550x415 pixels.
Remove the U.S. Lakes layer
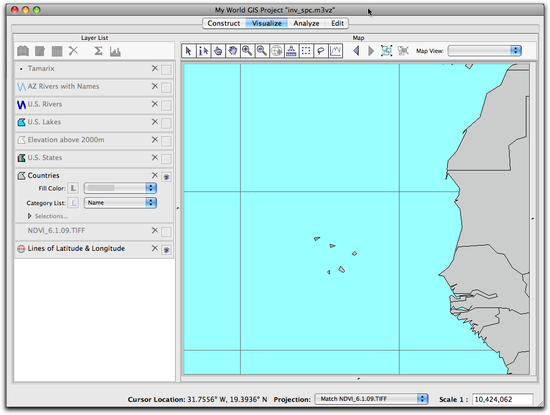click(155, 122)
